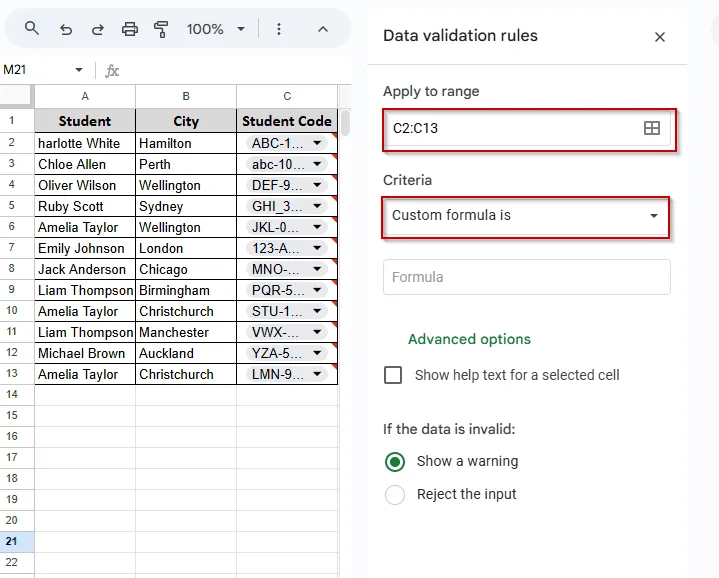Click the Student Code header cell
The width and height of the screenshot is (719, 578).
[287, 121]
